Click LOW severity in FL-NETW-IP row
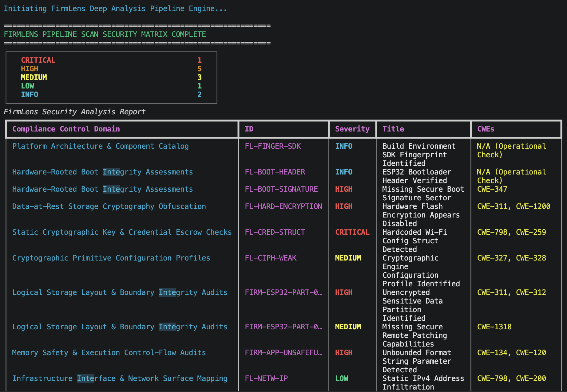The width and height of the screenshot is (567, 392). tap(342, 378)
